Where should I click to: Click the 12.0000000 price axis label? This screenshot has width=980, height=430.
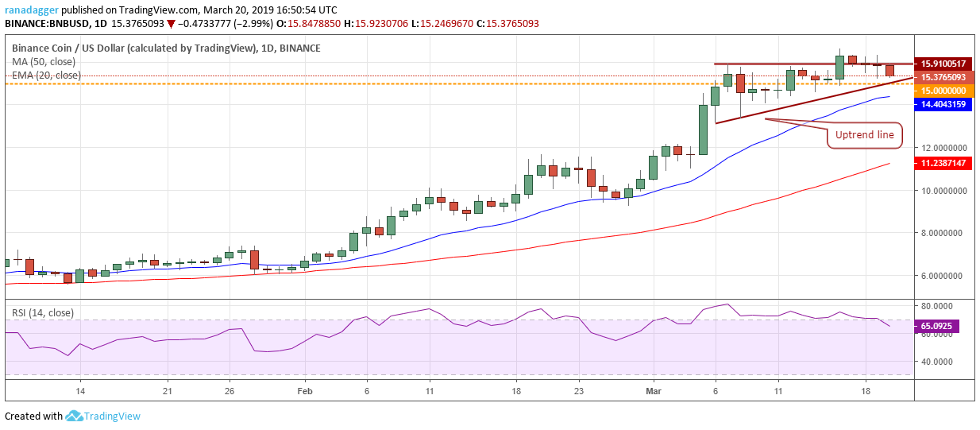click(945, 148)
